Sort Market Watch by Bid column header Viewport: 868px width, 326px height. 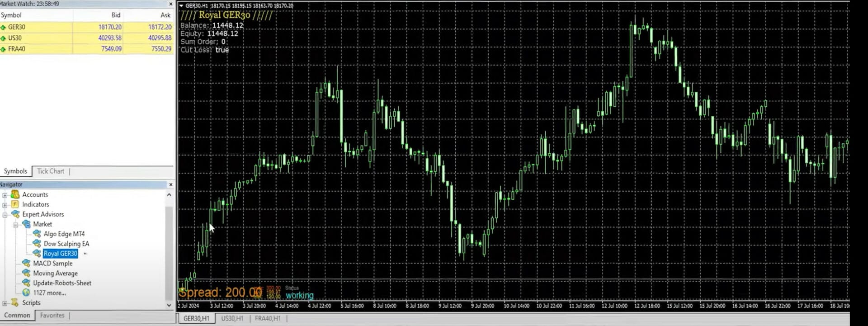pyautogui.click(x=116, y=15)
